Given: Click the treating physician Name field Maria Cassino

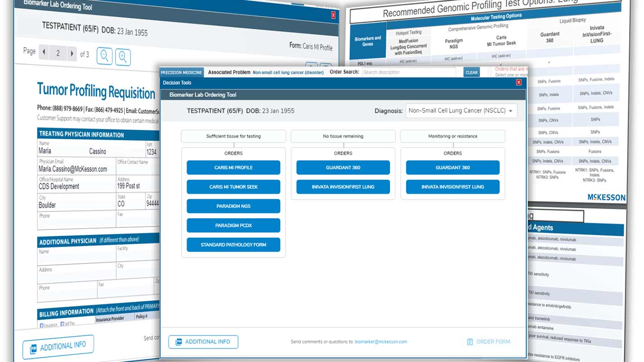Looking at the screenshot, I should 91,148.
